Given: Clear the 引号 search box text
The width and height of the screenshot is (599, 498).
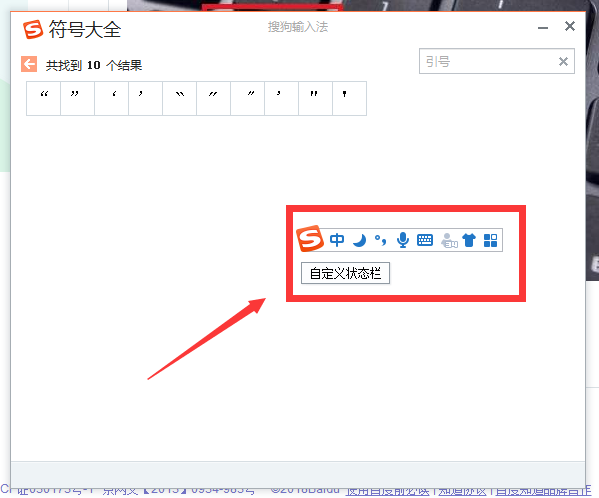Looking at the screenshot, I should click(563, 61).
